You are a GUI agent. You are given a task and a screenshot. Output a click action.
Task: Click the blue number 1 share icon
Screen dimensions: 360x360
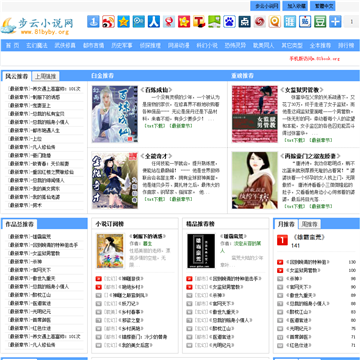click(x=93, y=22)
